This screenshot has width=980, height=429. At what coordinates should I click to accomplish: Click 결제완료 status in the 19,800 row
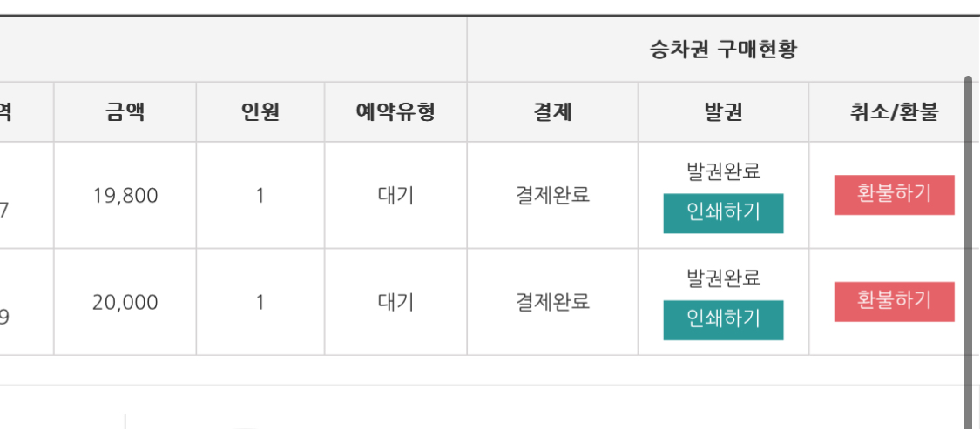tap(552, 196)
